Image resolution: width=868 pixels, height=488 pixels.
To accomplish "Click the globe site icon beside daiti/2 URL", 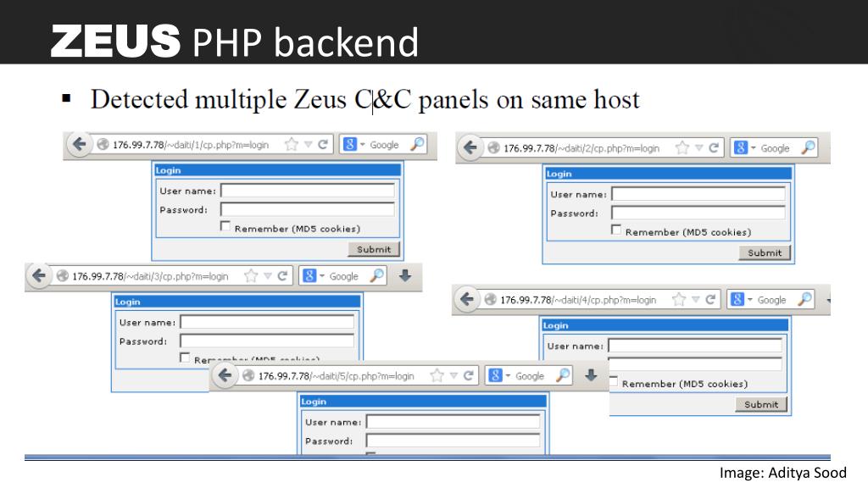I will pyautogui.click(x=493, y=147).
